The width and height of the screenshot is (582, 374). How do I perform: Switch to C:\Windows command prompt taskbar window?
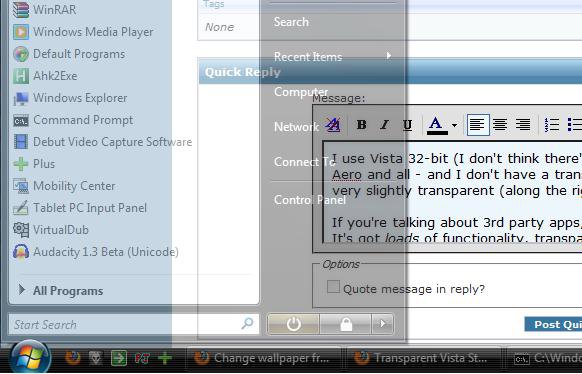543,358
